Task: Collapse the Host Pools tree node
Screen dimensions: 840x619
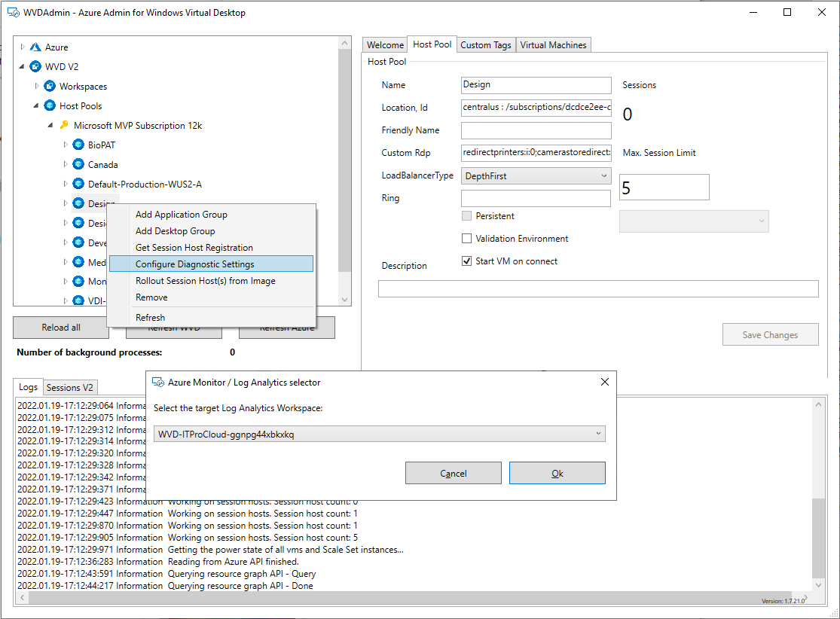Action: coord(36,105)
